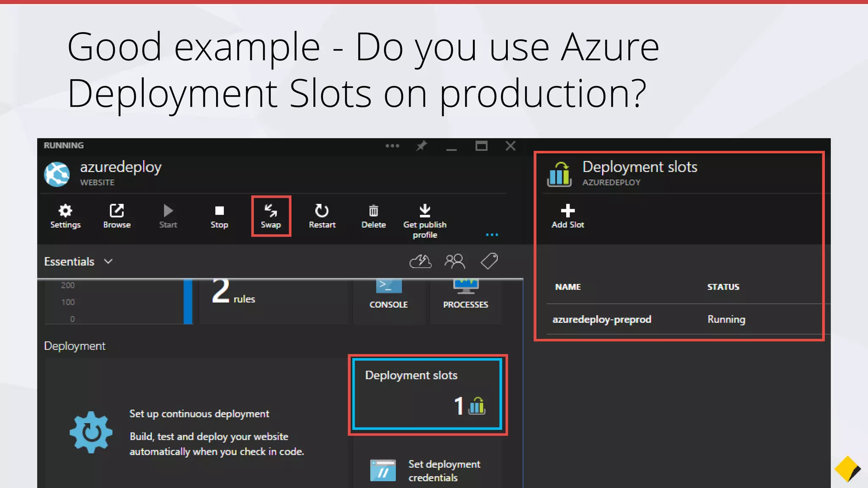Click the continuous deployment gear icon
The height and width of the screenshot is (488, 868).
[x=91, y=433]
